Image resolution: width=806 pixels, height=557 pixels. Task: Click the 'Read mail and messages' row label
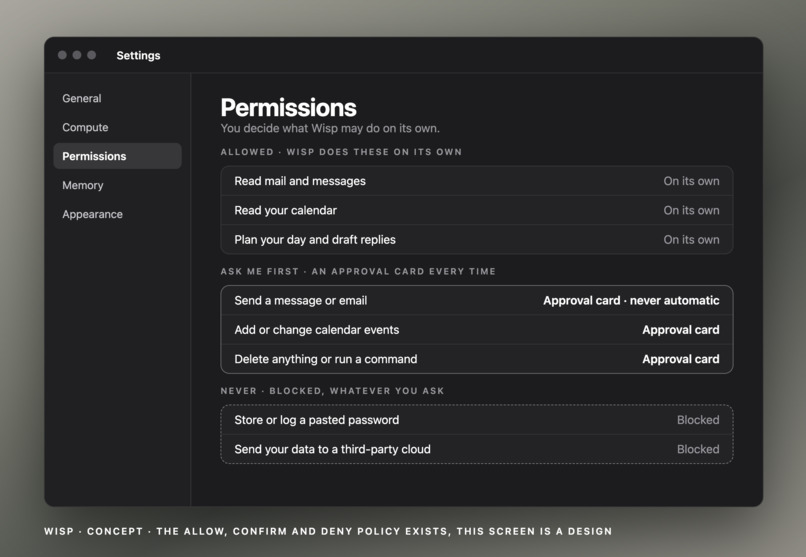pyautogui.click(x=300, y=181)
